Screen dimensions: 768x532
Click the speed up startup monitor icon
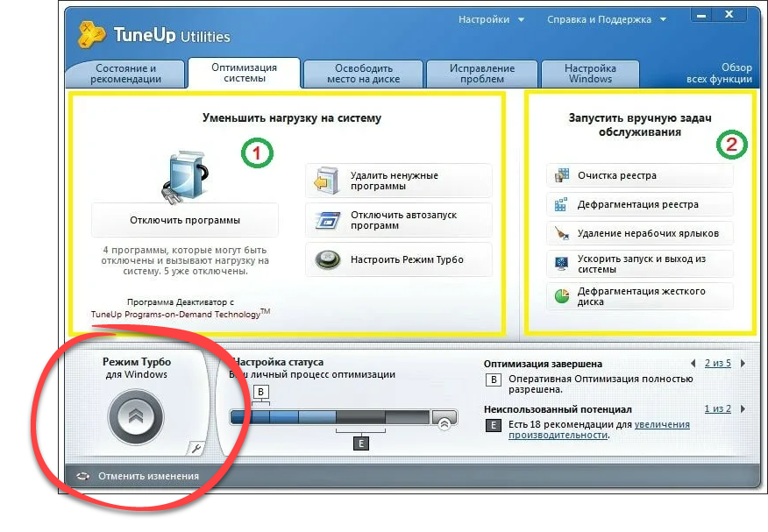[561, 264]
